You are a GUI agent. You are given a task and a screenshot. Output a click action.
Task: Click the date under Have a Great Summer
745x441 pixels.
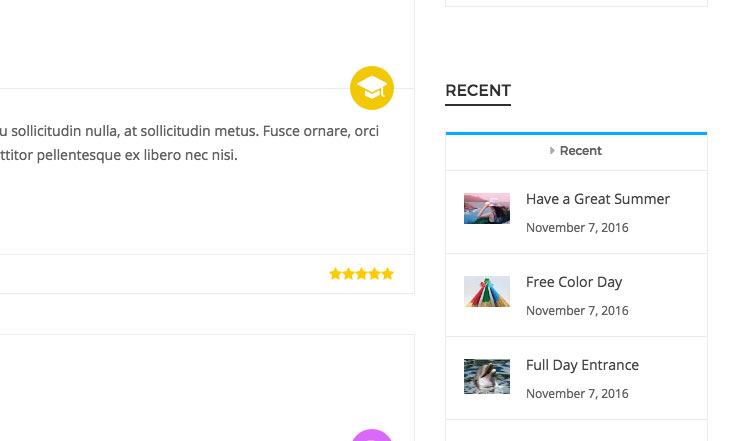(x=577, y=228)
